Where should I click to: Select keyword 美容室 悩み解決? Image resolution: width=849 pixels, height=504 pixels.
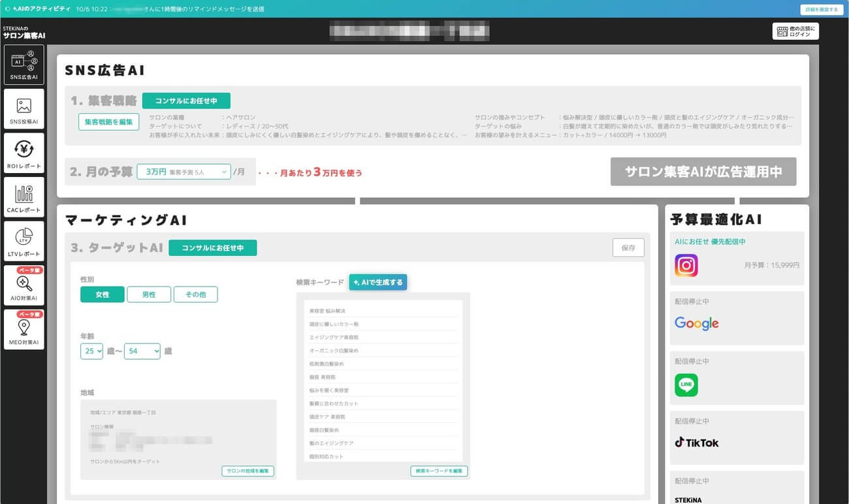click(383, 311)
